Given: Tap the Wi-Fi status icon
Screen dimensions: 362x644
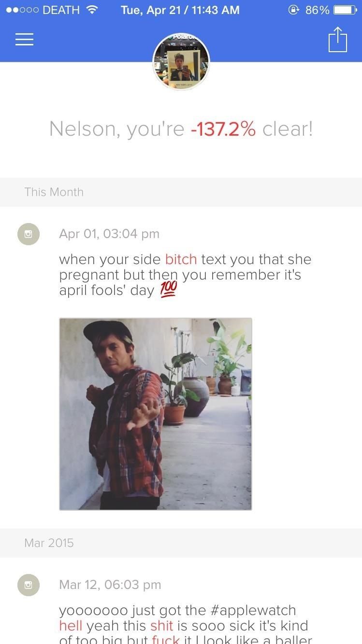Looking at the screenshot, I should pos(91,10).
